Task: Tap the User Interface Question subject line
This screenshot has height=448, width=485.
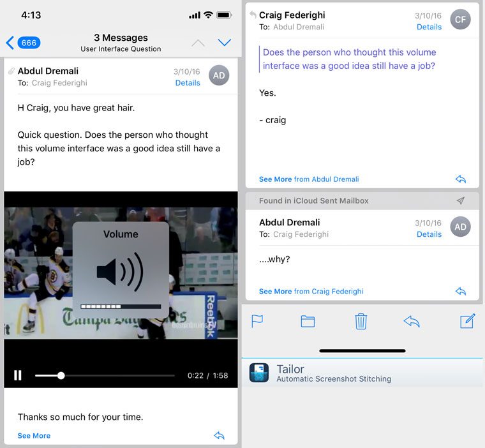Action: [x=121, y=49]
